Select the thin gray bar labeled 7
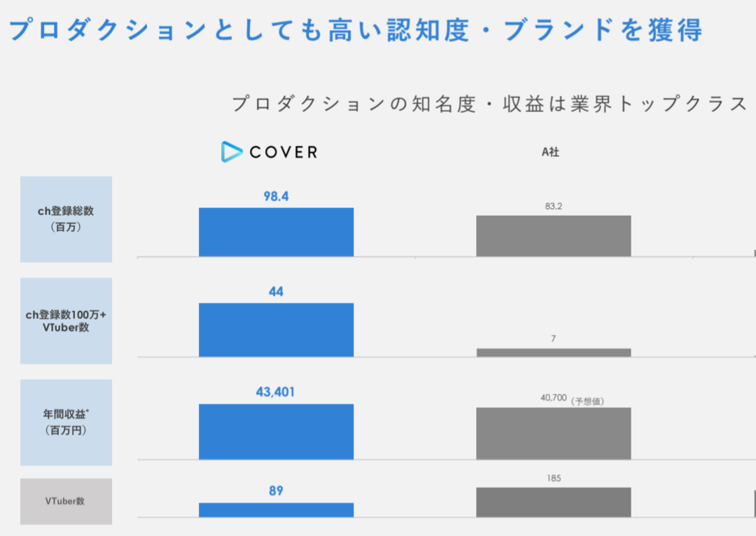Image resolution: width=756 pixels, height=536 pixels. click(x=554, y=352)
